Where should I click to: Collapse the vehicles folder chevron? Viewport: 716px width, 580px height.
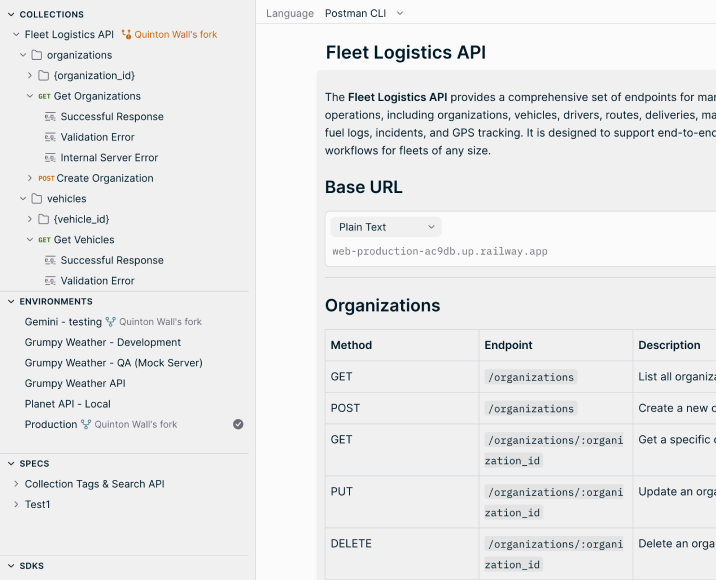(x=23, y=199)
